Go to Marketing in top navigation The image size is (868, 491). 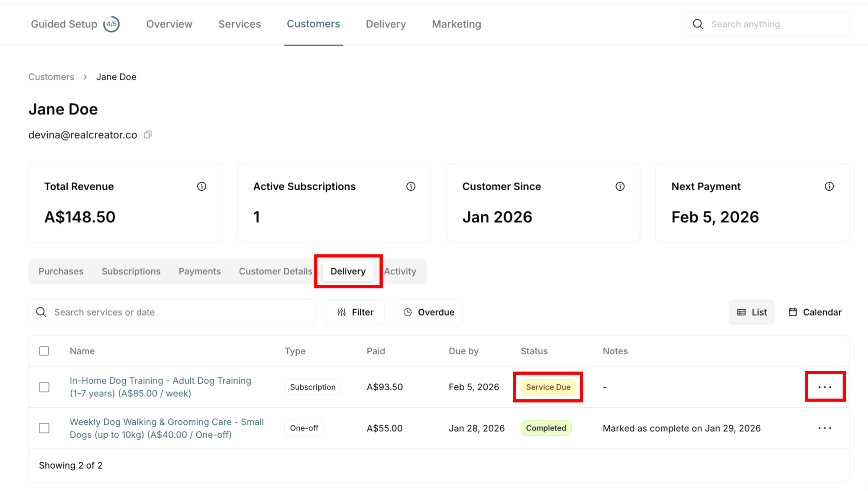tap(456, 24)
